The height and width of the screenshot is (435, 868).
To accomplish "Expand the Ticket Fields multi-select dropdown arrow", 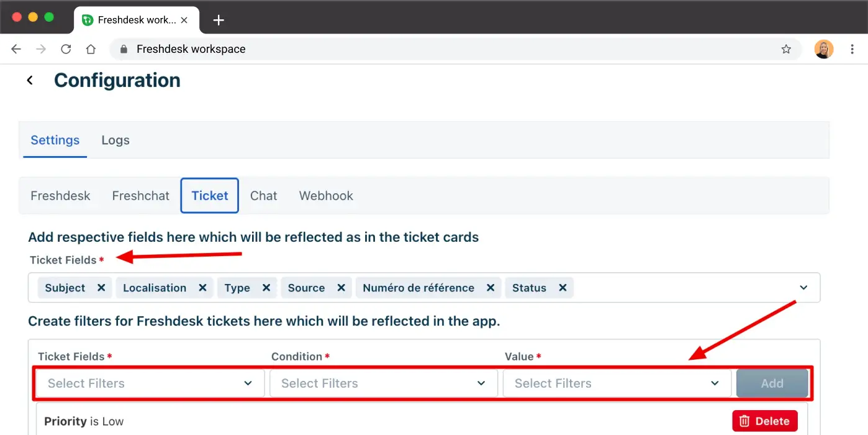I will pyautogui.click(x=803, y=288).
